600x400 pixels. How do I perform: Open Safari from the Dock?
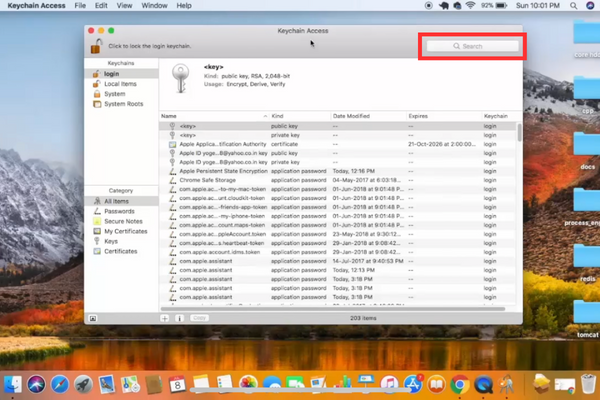tap(60, 384)
